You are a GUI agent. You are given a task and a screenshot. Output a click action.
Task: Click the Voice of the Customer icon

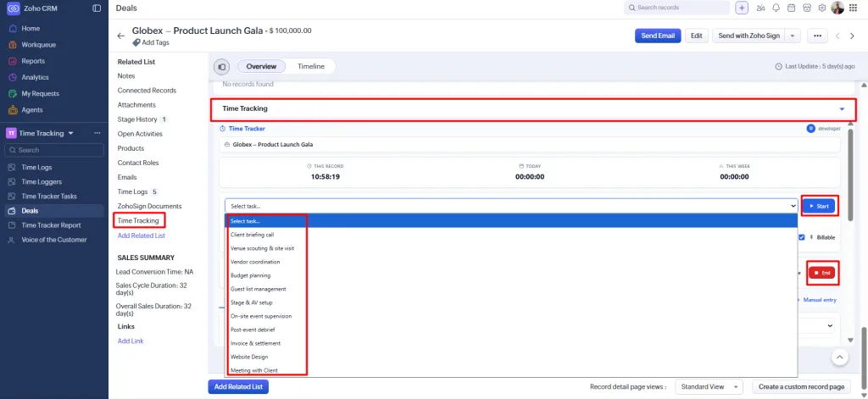point(11,241)
